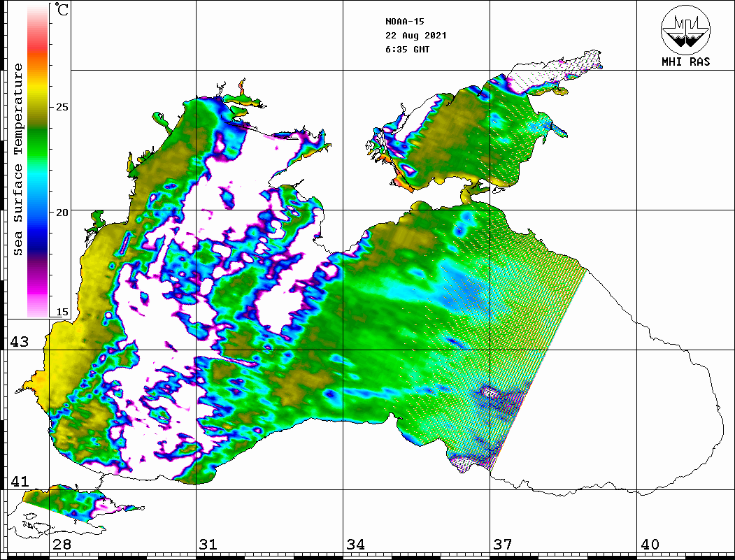Viewport: 735px width, 560px height.
Task: Click the longitude 37 axis label
Action: pyautogui.click(x=502, y=545)
